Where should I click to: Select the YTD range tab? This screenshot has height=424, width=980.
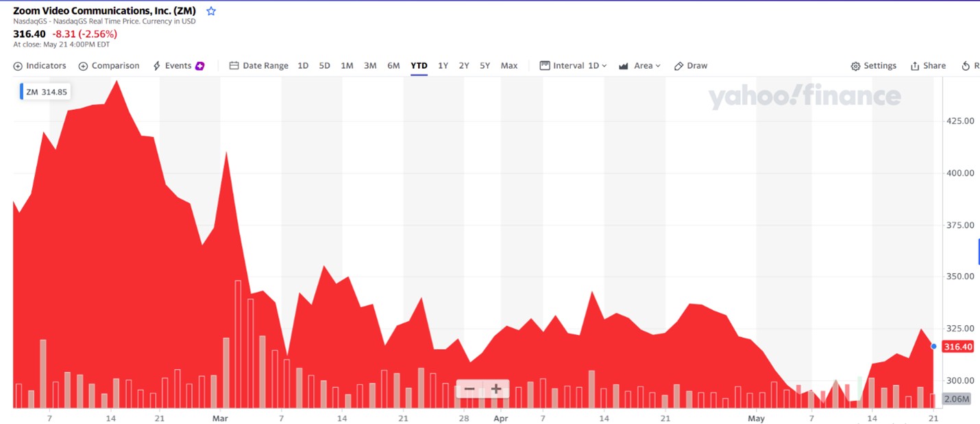419,66
